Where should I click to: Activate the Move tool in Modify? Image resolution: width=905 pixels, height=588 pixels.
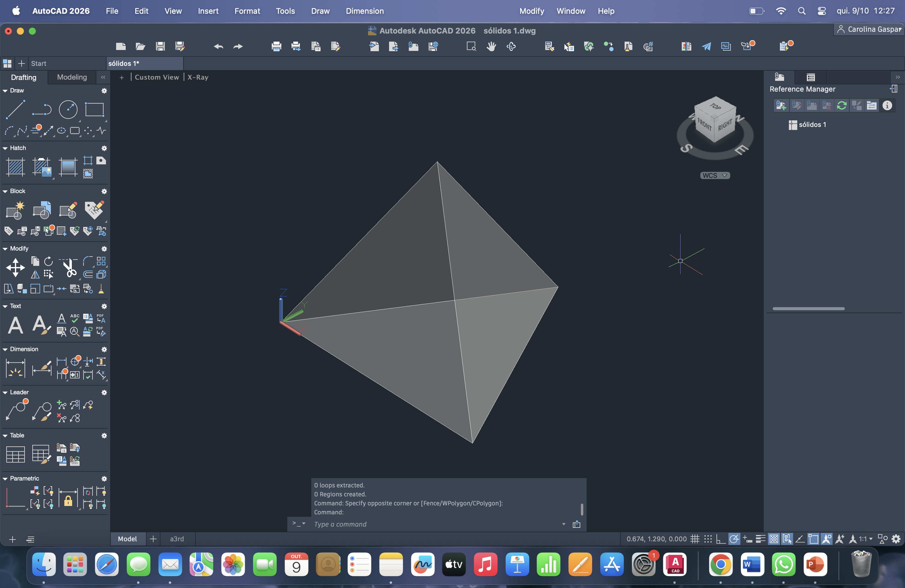(15, 267)
